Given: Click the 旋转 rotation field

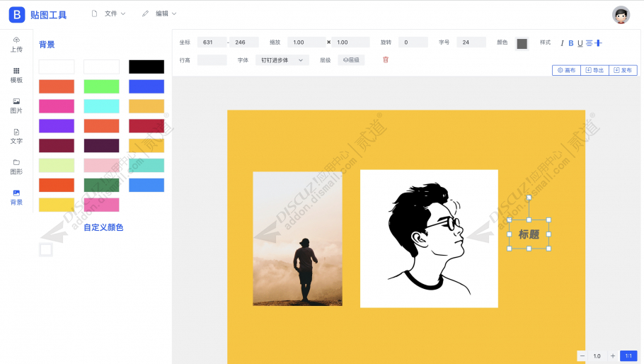Looking at the screenshot, I should tap(413, 42).
